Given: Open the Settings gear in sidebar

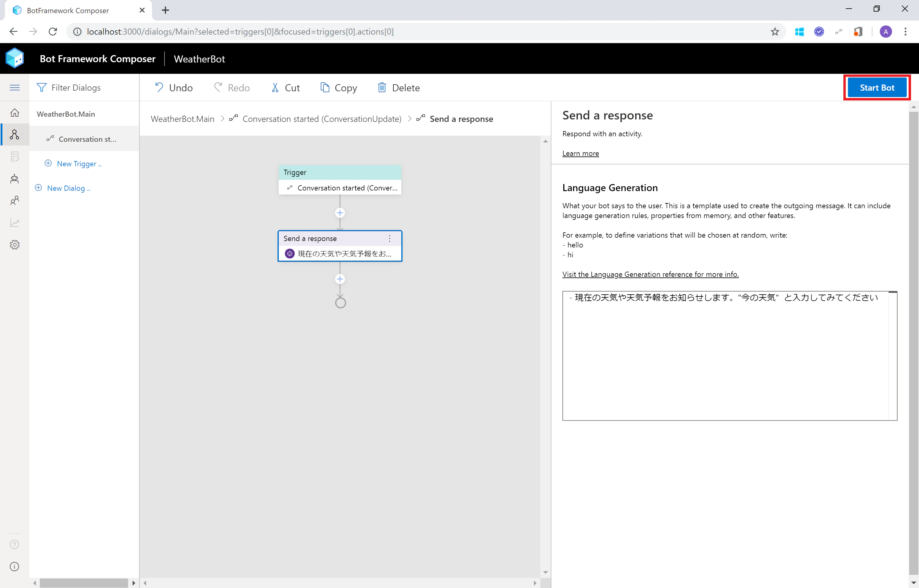Looking at the screenshot, I should pos(14,245).
